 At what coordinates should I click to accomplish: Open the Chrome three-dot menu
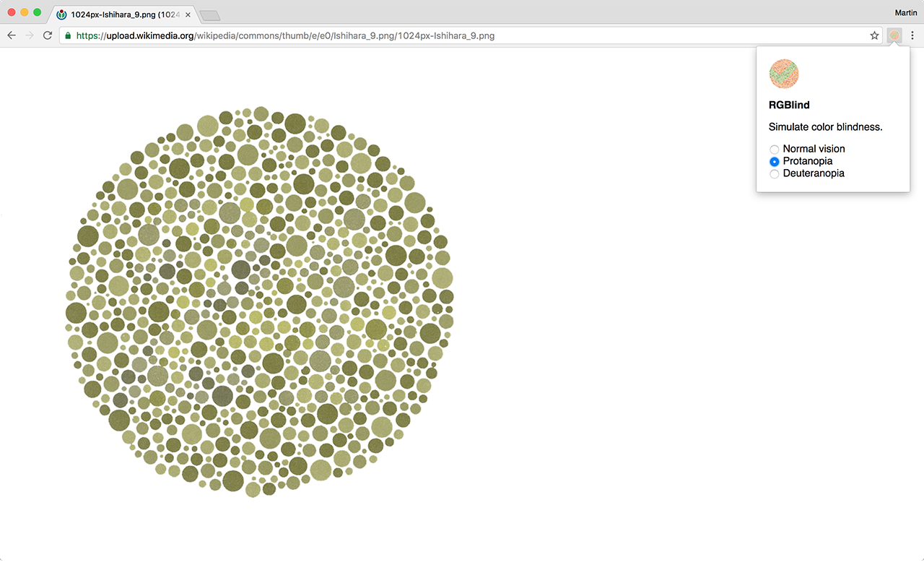click(x=912, y=35)
